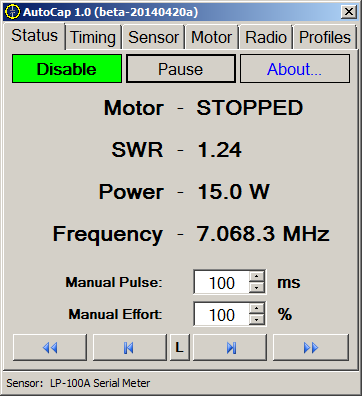Select the Motor tab
The width and height of the screenshot is (362, 396).
(x=212, y=37)
